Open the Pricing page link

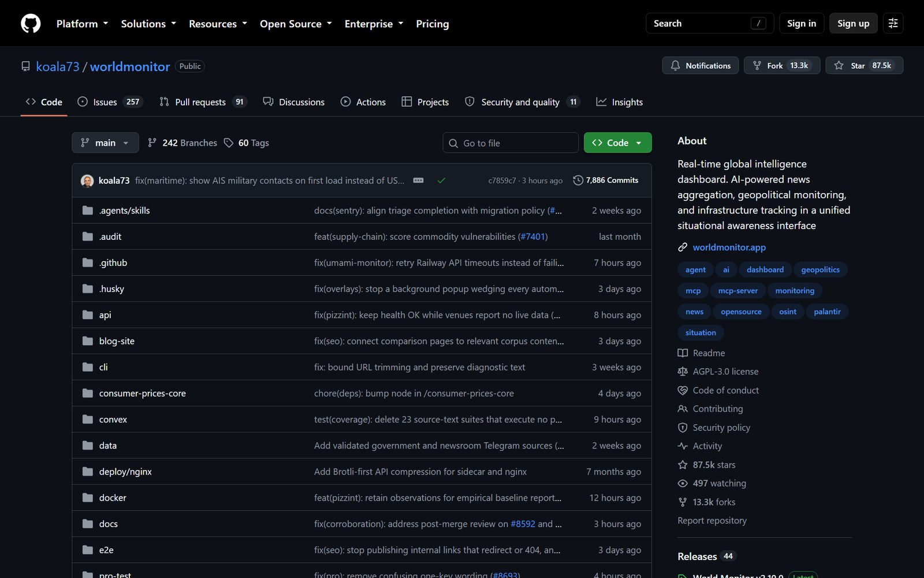click(432, 24)
